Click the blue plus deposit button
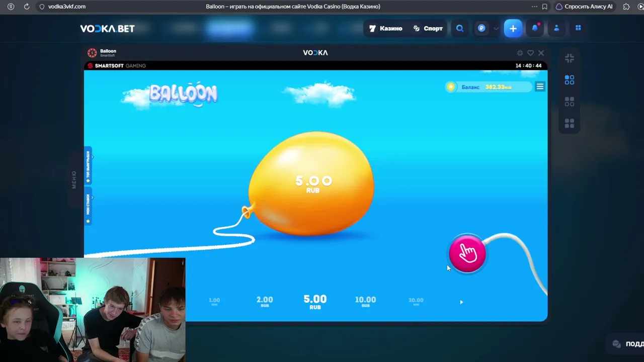Viewport: 644px width, 362px height. [x=513, y=29]
